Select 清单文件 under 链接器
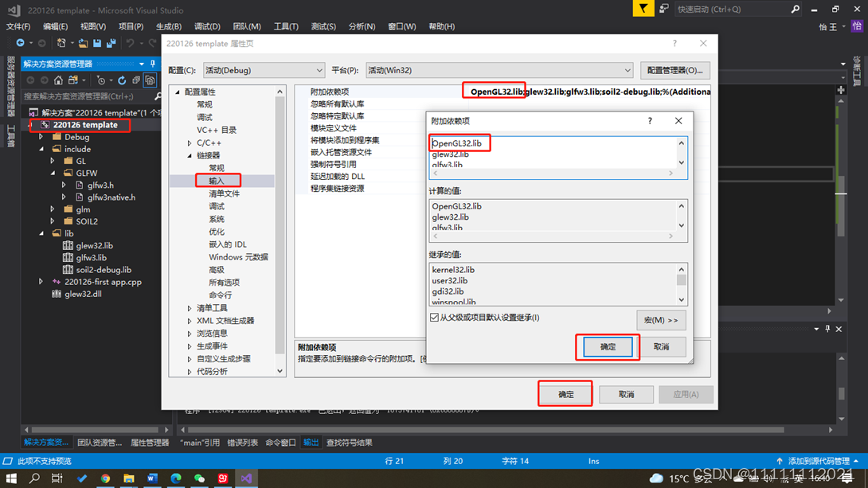This screenshot has height=488, width=868. 224,193
